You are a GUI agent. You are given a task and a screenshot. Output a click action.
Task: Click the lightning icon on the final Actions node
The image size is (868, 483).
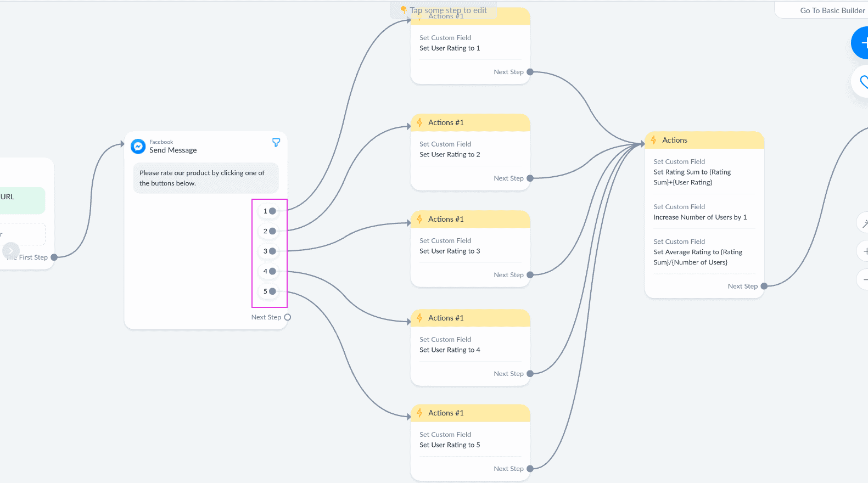pos(653,140)
